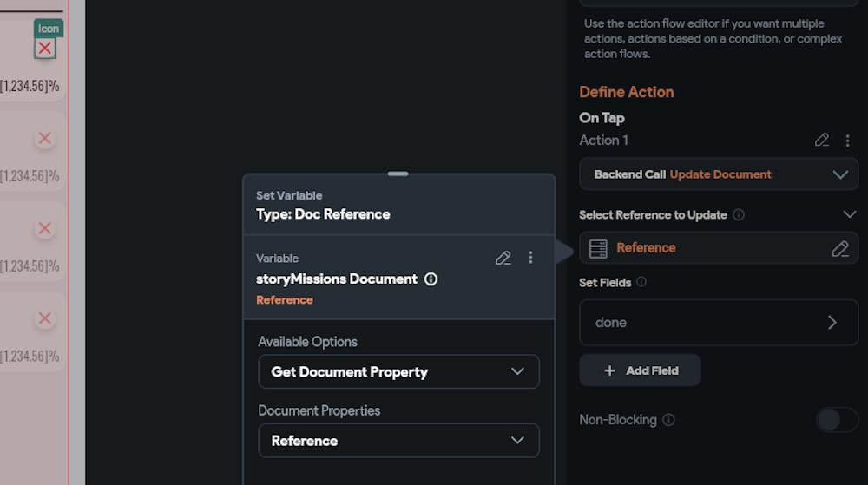
Task: Click the orange Reference link under variable
Action: point(285,300)
